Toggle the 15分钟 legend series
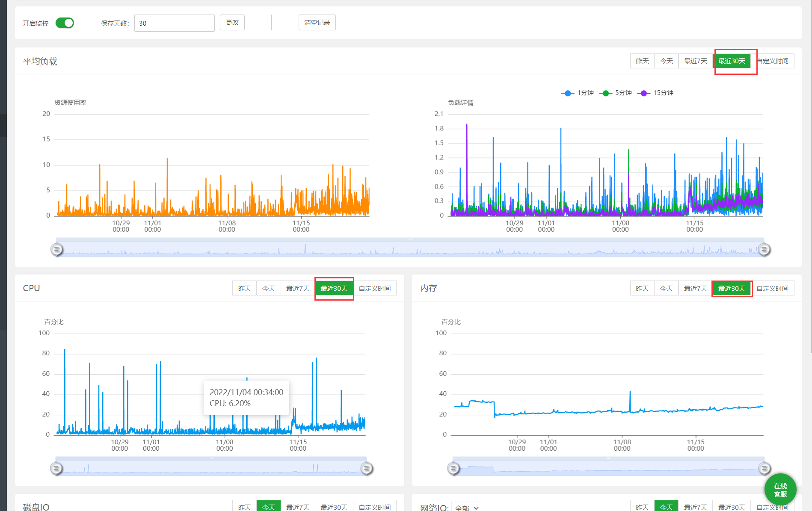 tap(655, 93)
